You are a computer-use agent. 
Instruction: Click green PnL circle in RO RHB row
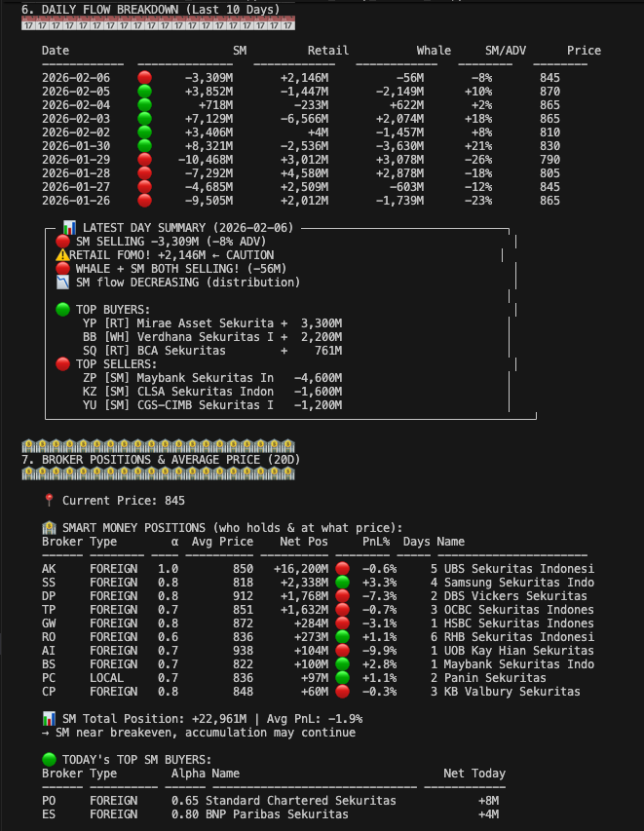coord(342,637)
